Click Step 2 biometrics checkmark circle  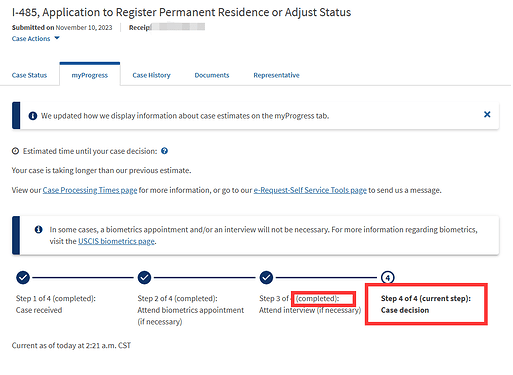[144, 277]
